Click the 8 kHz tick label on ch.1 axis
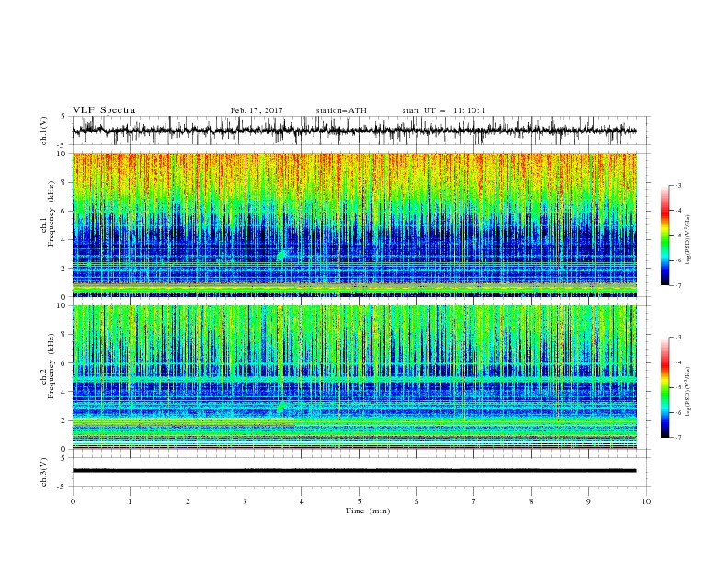728x563 pixels. click(63, 182)
